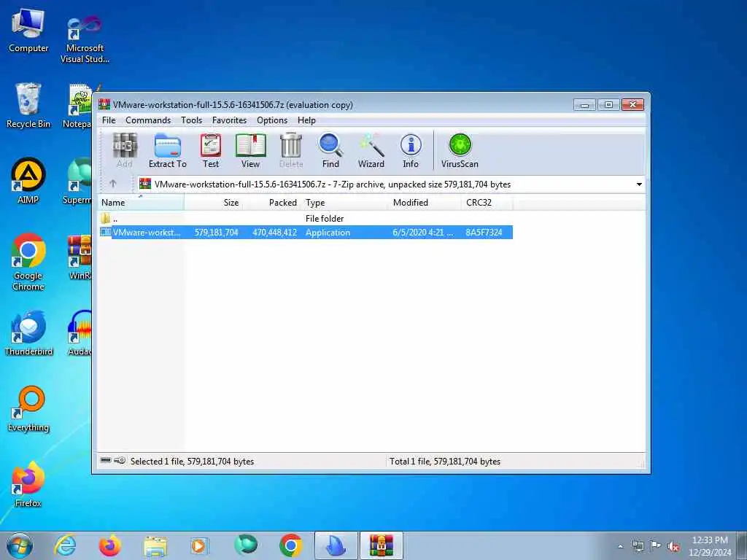Launch the Wizard wand tool

click(371, 150)
